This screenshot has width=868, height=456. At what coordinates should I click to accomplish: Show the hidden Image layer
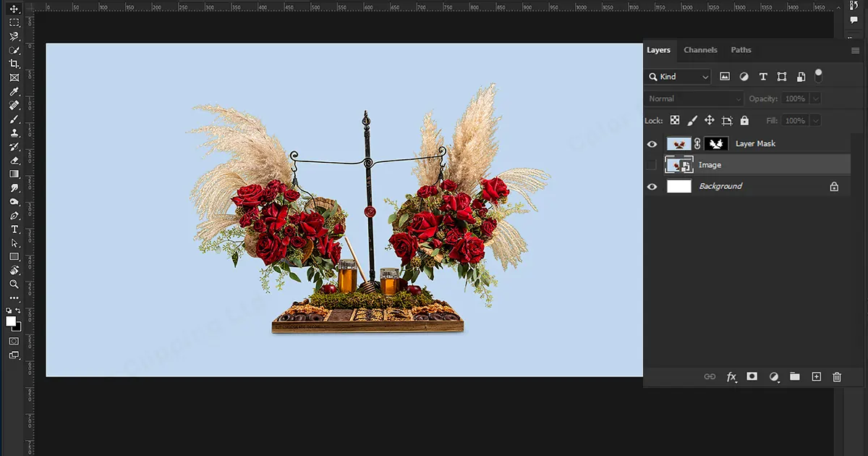pos(652,164)
